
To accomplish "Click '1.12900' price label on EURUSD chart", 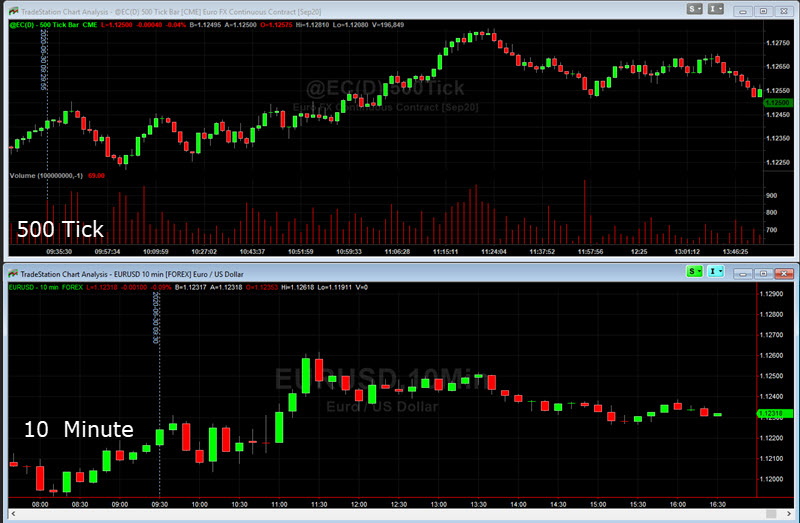I will (x=771, y=294).
